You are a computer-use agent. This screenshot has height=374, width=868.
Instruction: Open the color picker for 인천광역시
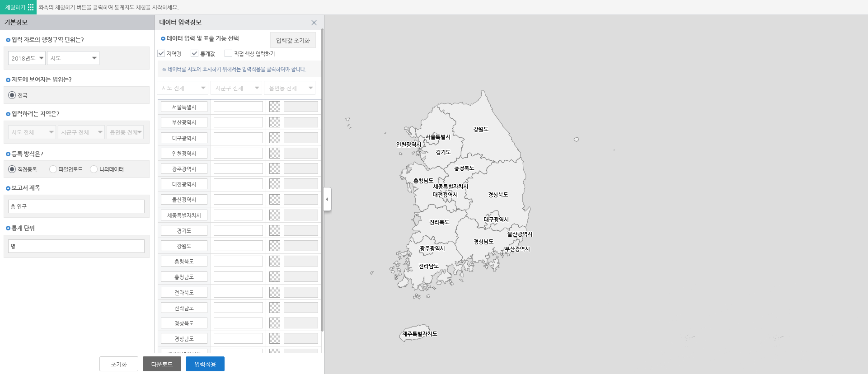click(x=275, y=153)
